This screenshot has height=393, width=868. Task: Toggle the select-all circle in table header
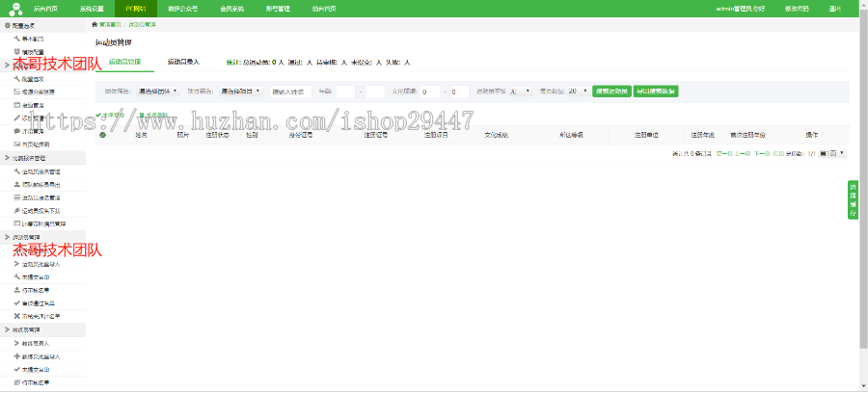click(x=102, y=136)
